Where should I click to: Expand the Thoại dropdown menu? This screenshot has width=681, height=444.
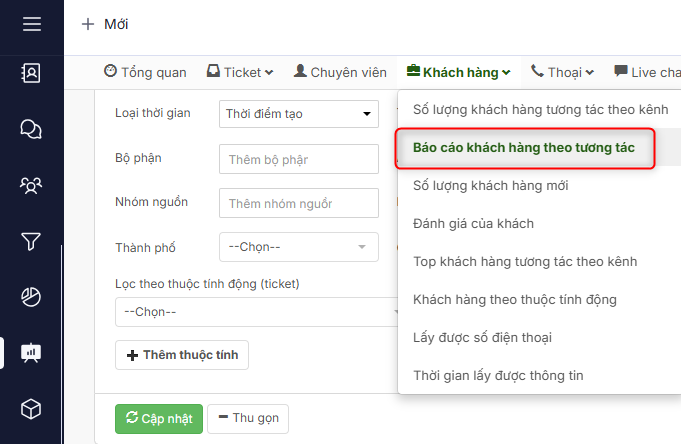563,72
